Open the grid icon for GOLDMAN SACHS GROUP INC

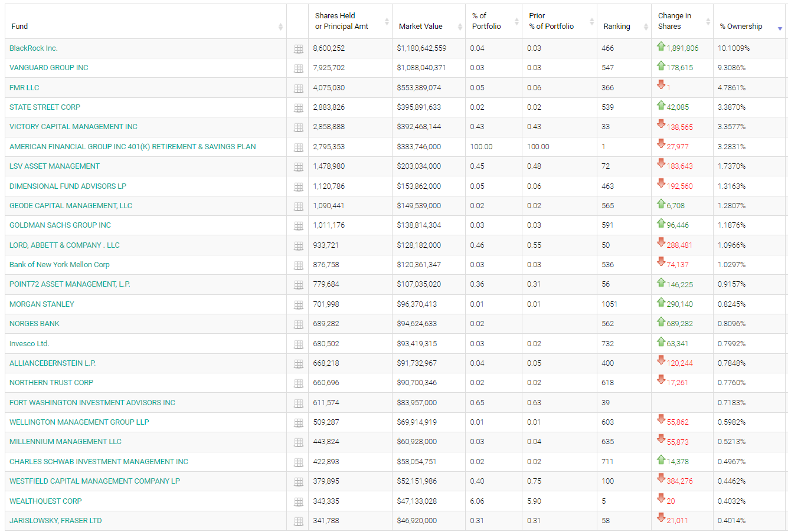click(299, 226)
